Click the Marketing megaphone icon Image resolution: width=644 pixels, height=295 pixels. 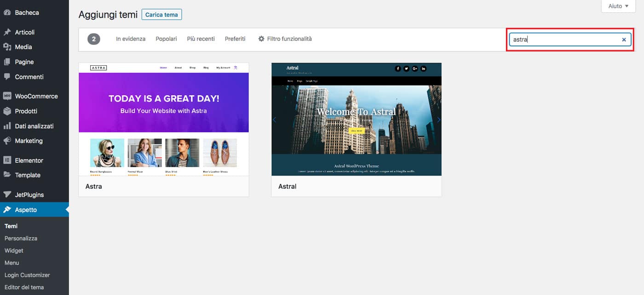(x=7, y=141)
